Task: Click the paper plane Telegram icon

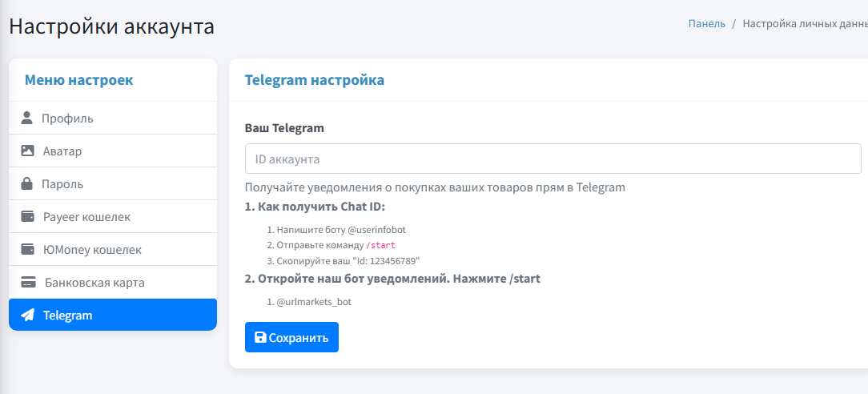Action: 27,315
